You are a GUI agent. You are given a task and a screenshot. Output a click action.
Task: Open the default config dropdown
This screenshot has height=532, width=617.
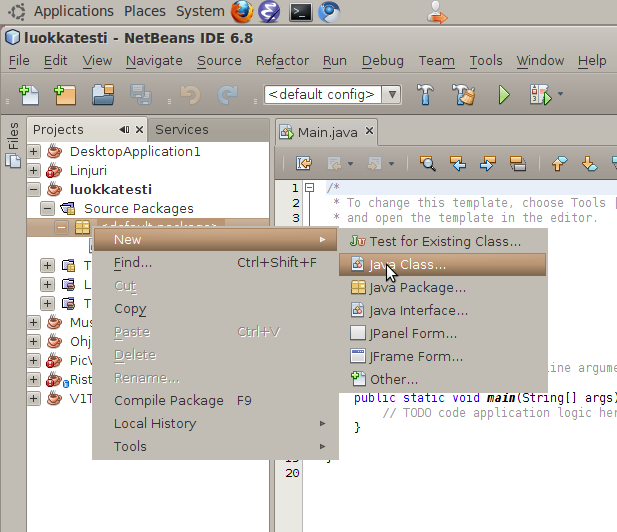392,95
